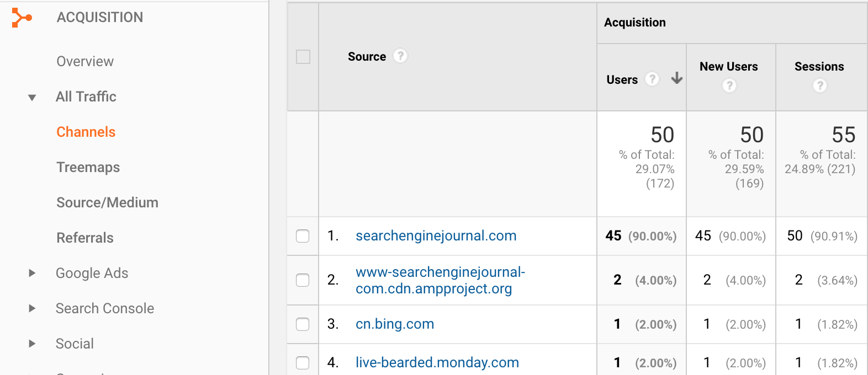Collapse the All Traffic section arrow
Image resolution: width=868 pixels, height=375 pixels.
click(32, 98)
